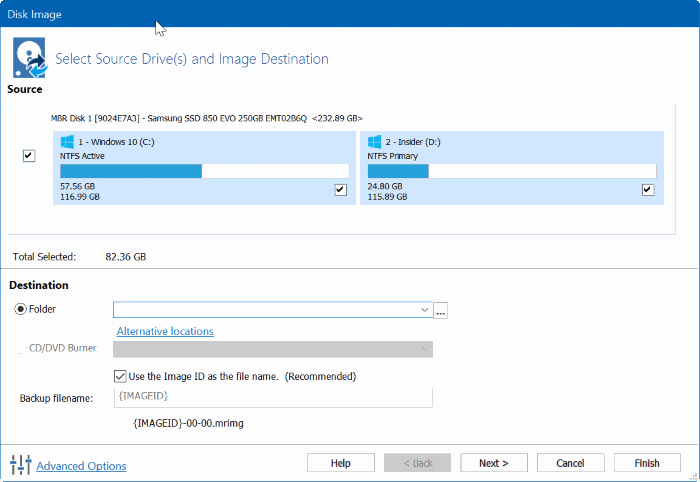Screen dimensions: 700x482
Task: Open the Advanced Options link
Action: [81, 466]
